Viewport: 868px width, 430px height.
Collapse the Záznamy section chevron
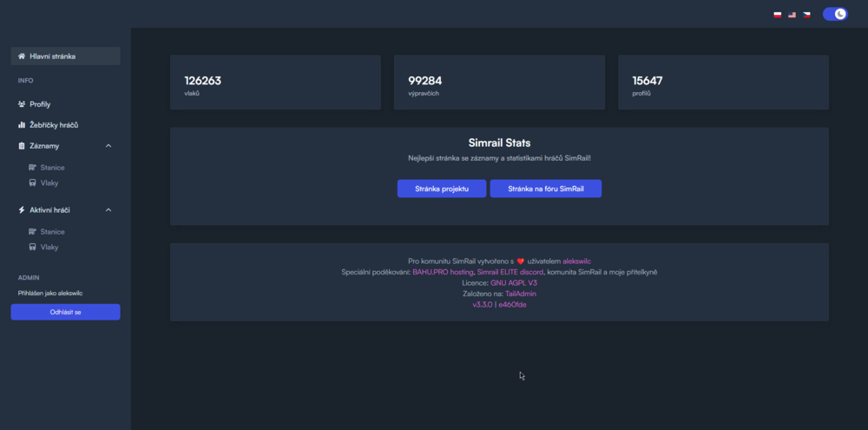coord(108,146)
